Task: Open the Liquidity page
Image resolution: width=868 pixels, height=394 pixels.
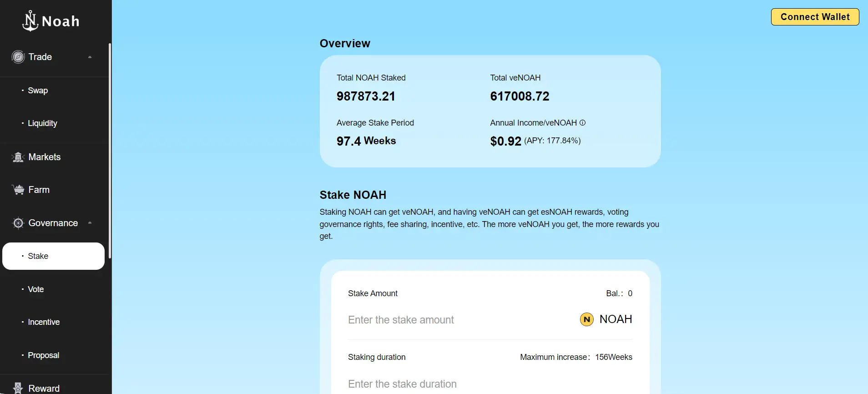Action: pyautogui.click(x=42, y=123)
